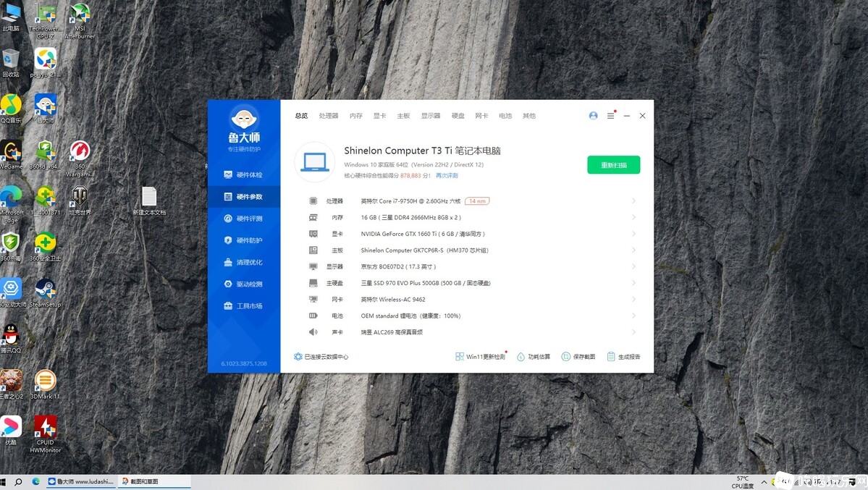Expand the 网卡 Wireless-AC 9462 row chevron
The width and height of the screenshot is (868, 490).
633,300
